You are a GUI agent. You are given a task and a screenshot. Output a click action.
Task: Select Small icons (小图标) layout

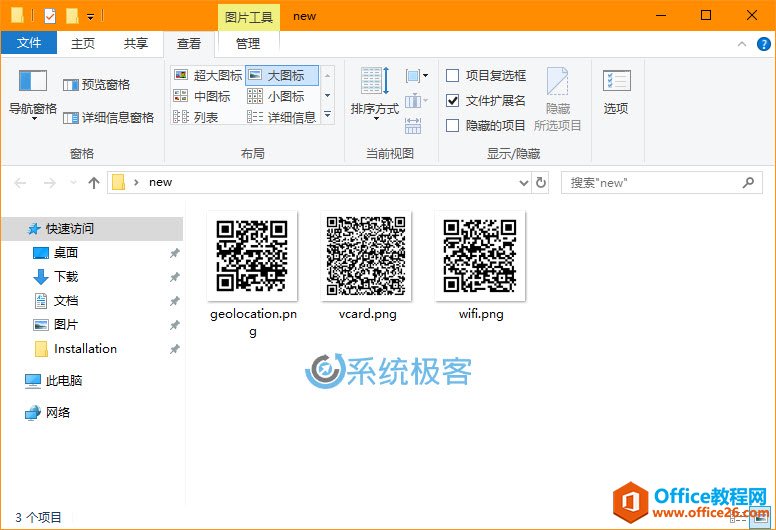point(276,96)
